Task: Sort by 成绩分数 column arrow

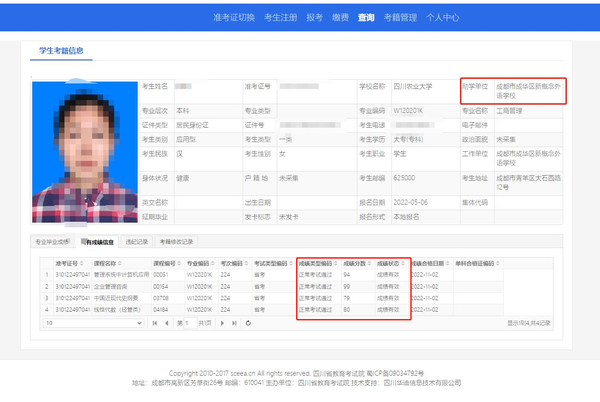Action: click(369, 264)
